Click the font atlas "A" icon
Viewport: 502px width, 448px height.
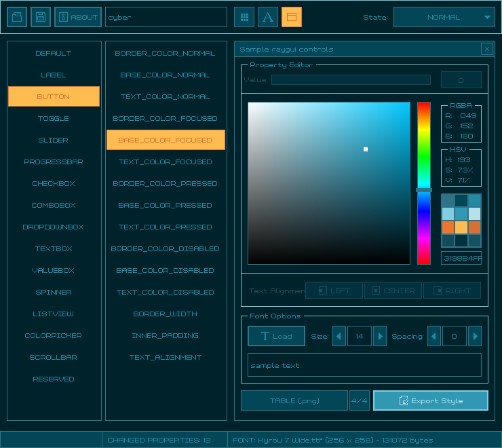pos(268,17)
